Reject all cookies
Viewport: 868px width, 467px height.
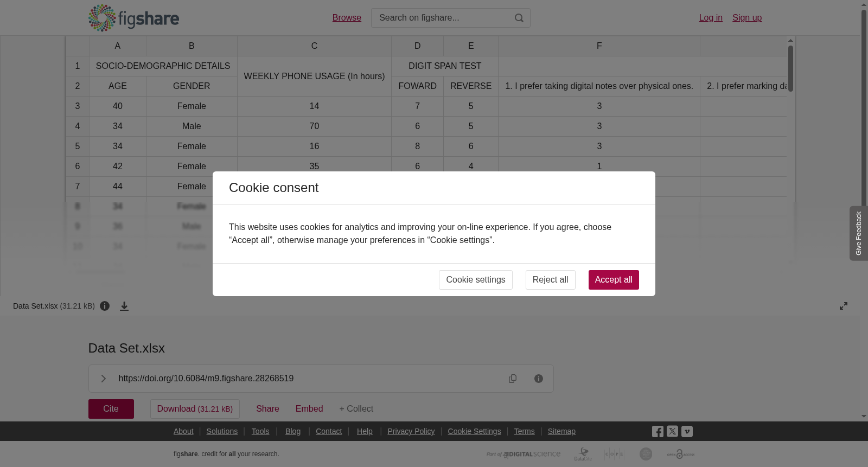550,280
